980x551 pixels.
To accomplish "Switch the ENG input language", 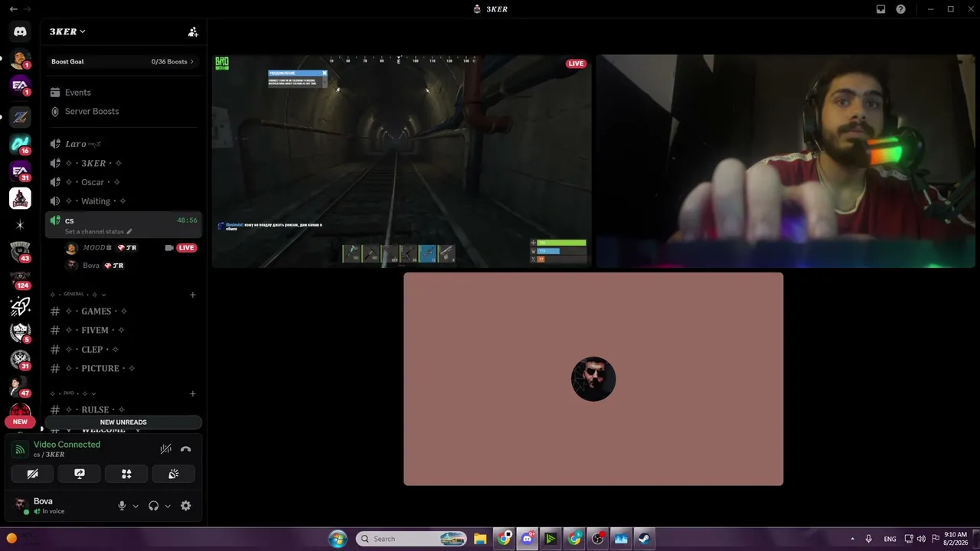I will point(890,539).
